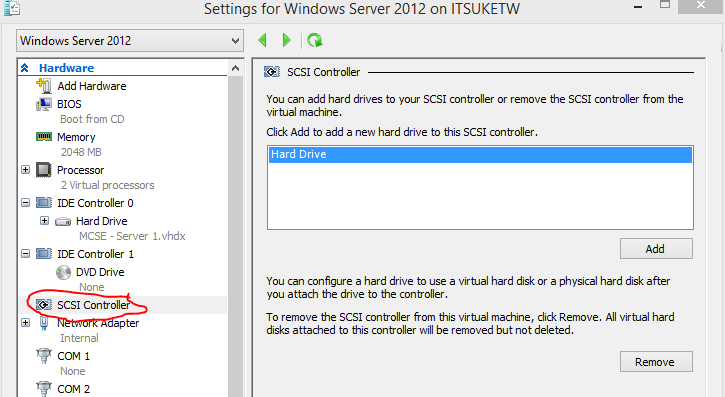This screenshot has width=725, height=397.
Task: Expand the Network Adapter node
Action: tap(25, 323)
